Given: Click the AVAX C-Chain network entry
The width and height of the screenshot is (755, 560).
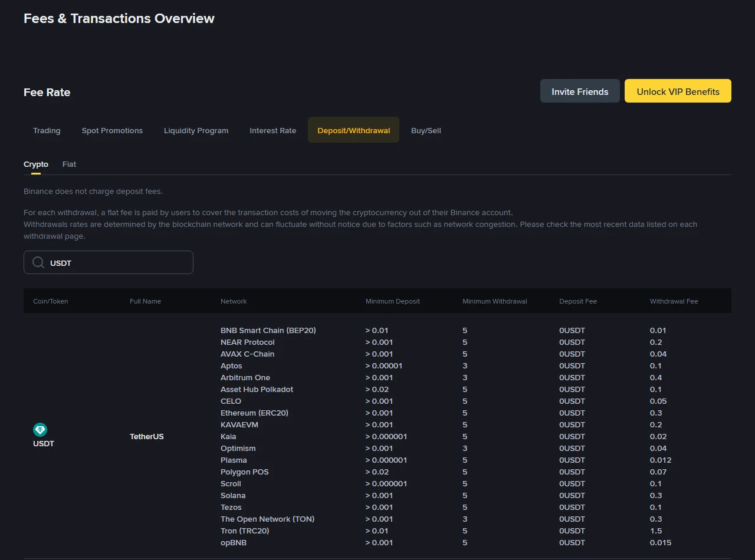Looking at the screenshot, I should [247, 354].
